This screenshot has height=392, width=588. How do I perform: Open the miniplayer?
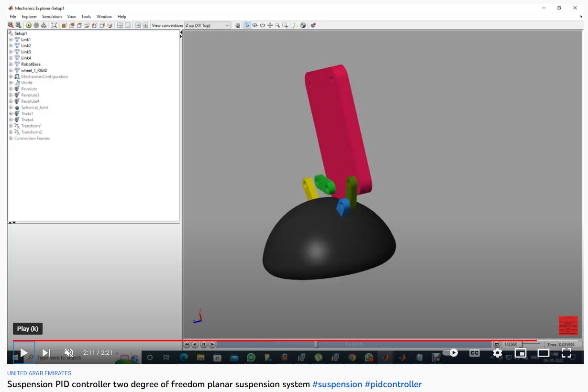click(x=521, y=353)
